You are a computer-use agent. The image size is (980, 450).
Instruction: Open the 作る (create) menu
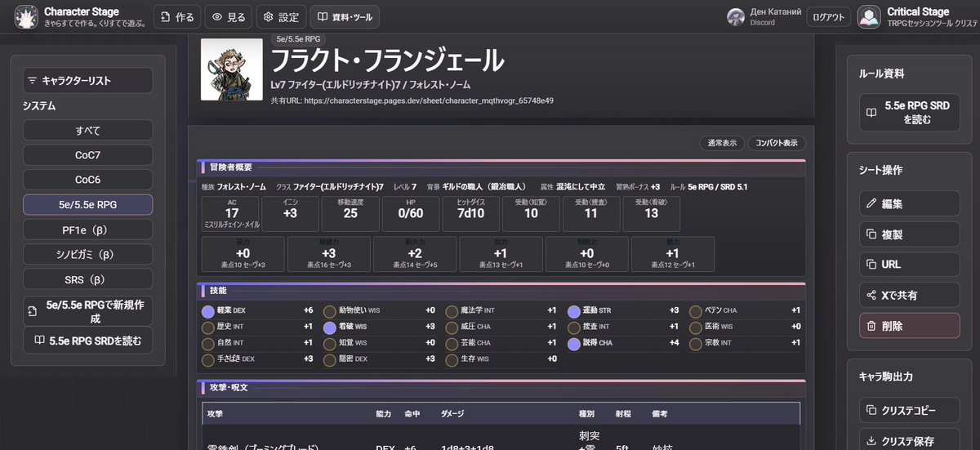coord(177,16)
